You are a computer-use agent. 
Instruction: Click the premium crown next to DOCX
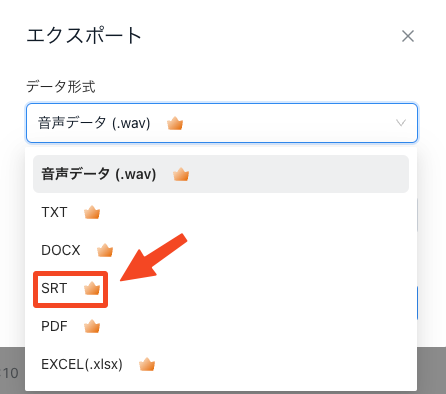point(105,250)
